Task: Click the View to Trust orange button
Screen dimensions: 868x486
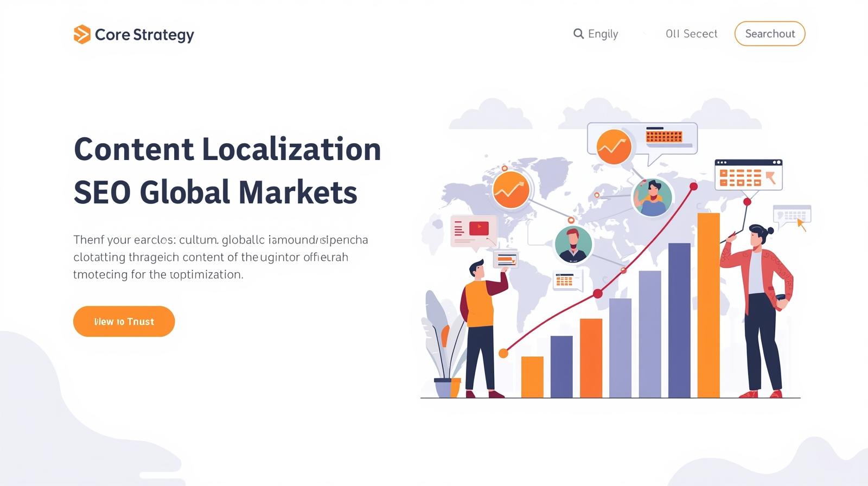Action: click(x=124, y=321)
